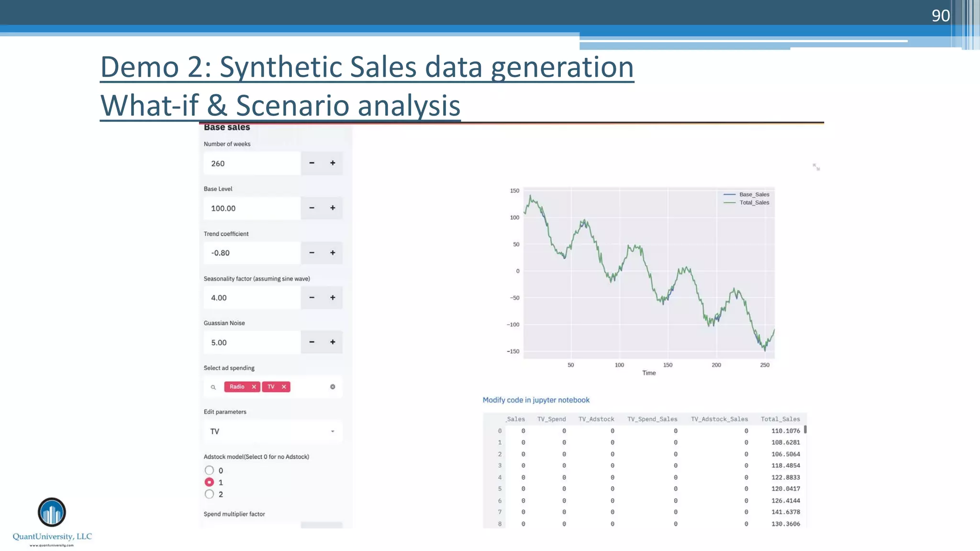Click the Guassian Noise field showing 5.00
This screenshot has height=551, width=980.
(252, 342)
